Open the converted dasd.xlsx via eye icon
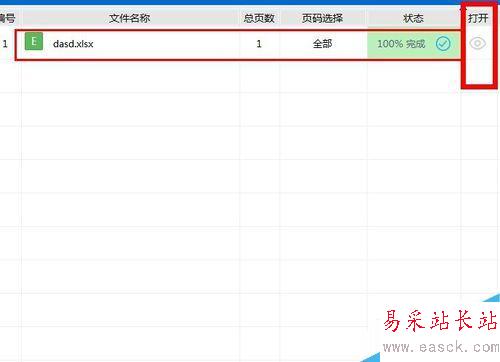The width and height of the screenshot is (500, 362). click(x=477, y=43)
